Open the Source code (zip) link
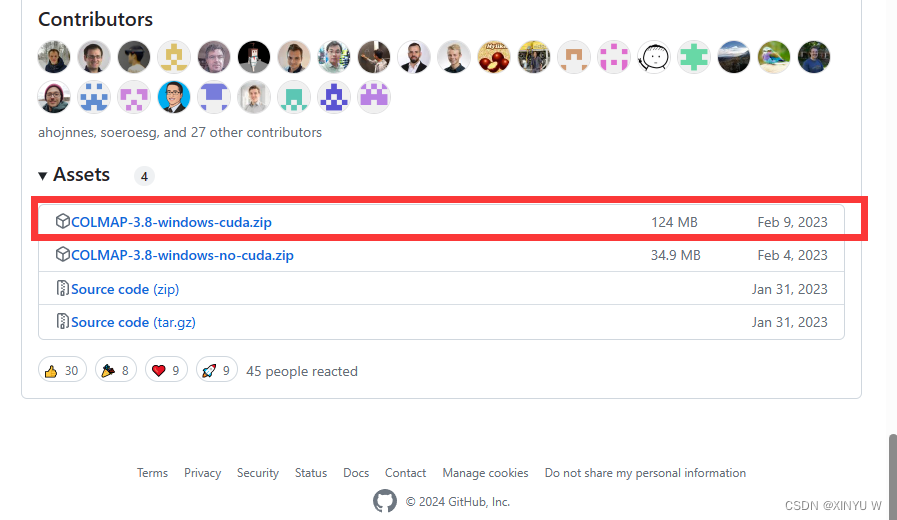The height and width of the screenshot is (520, 897). (125, 289)
